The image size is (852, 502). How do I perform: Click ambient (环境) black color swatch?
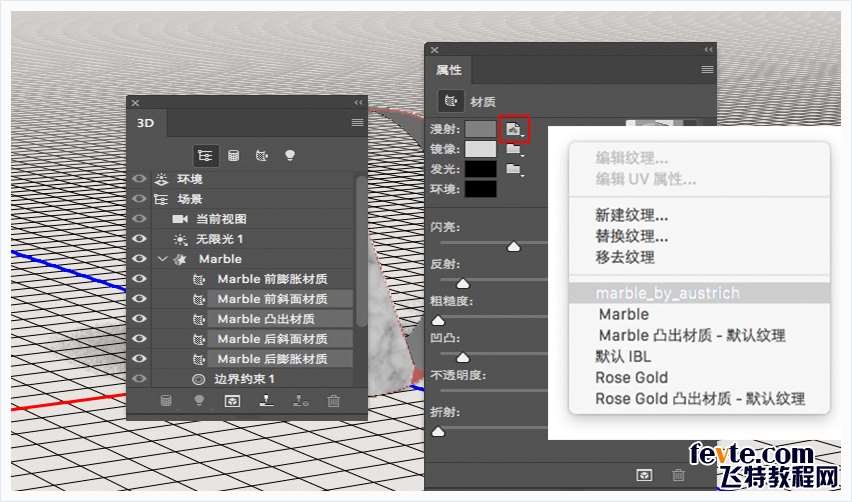(481, 189)
